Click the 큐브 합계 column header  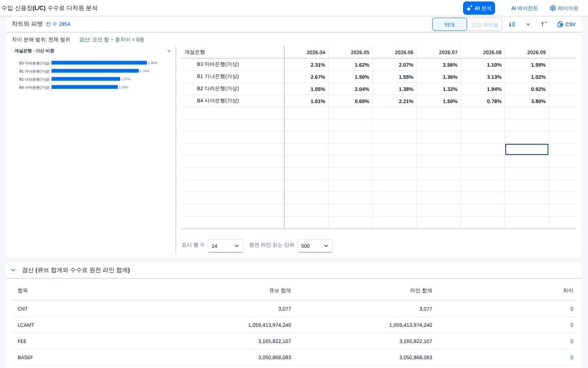tap(280, 290)
